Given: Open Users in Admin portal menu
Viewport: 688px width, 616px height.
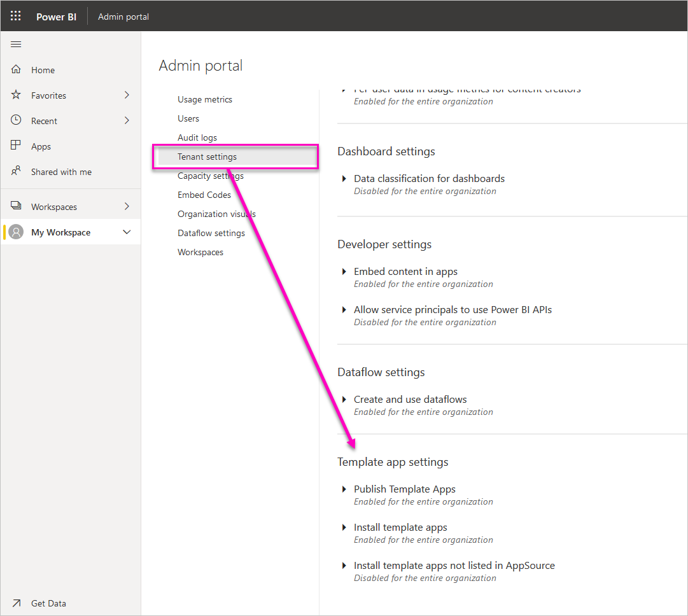Looking at the screenshot, I should click(x=188, y=118).
